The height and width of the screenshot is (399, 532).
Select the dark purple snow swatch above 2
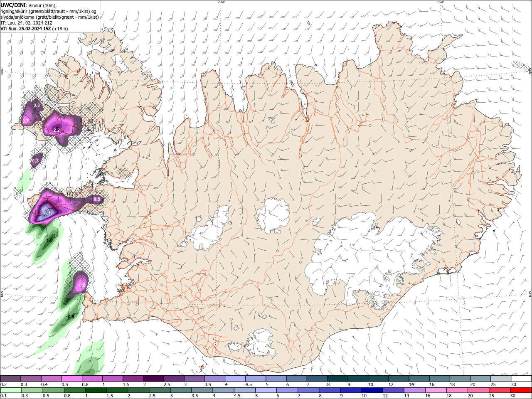tap(153, 379)
